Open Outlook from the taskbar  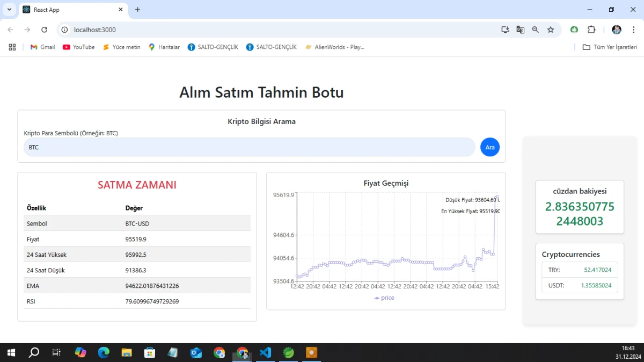196,352
